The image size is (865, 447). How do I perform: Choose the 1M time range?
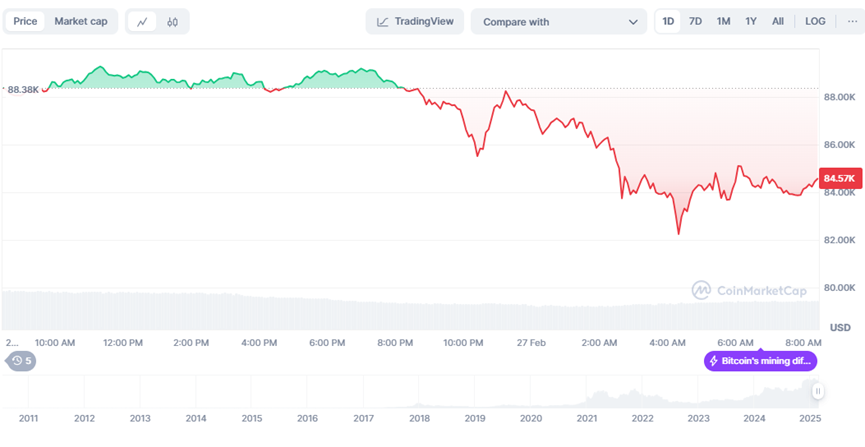723,21
